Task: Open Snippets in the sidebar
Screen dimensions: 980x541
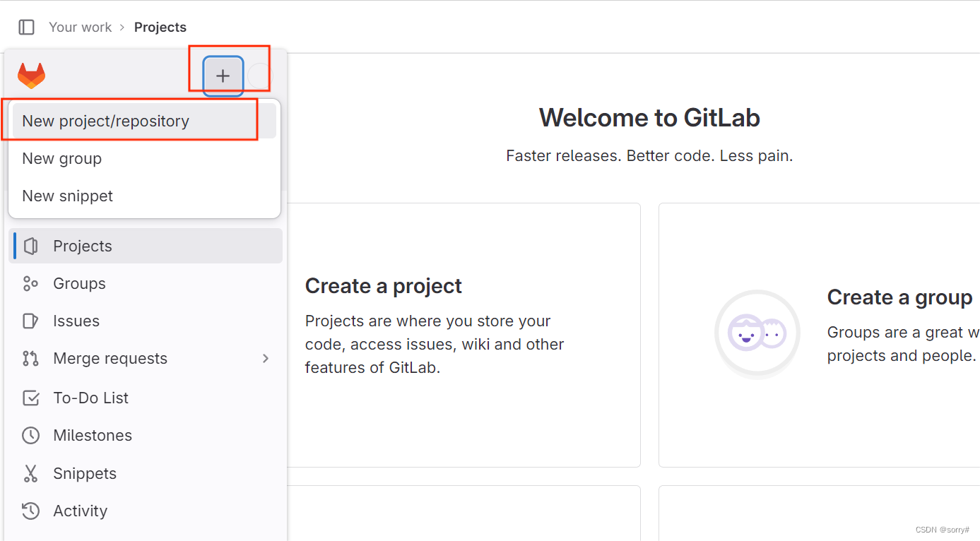Action: pyautogui.click(x=146, y=473)
